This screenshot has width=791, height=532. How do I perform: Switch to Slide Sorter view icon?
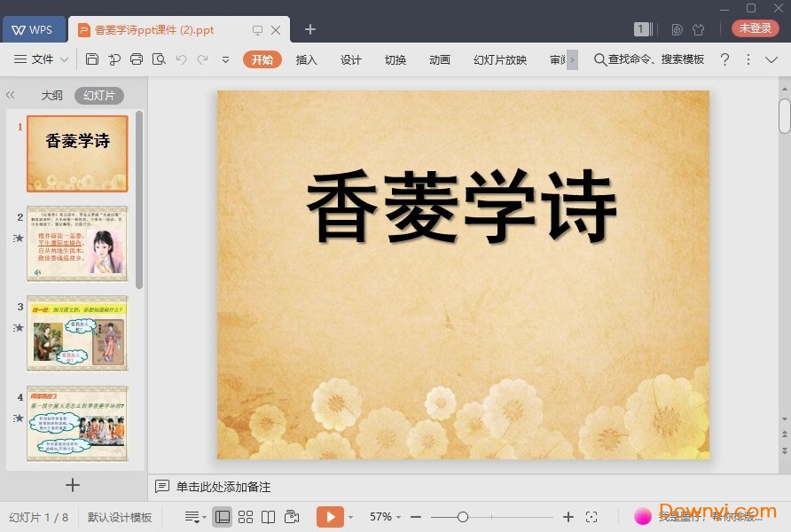click(x=246, y=516)
